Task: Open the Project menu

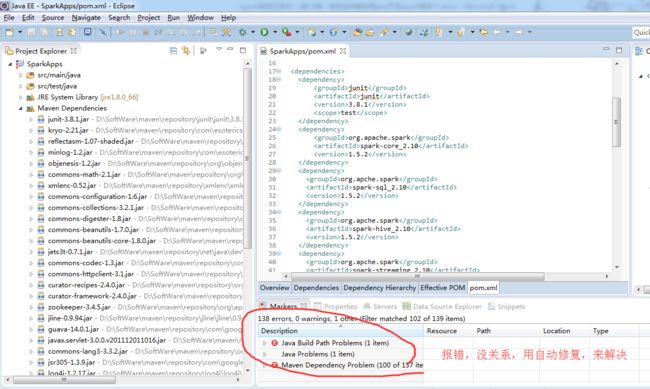Action: pos(148,17)
